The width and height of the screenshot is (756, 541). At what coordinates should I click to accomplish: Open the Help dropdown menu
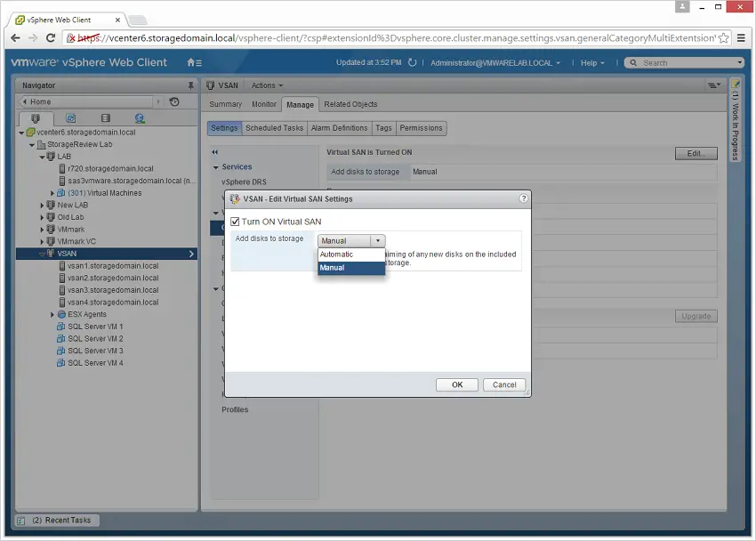coord(592,63)
